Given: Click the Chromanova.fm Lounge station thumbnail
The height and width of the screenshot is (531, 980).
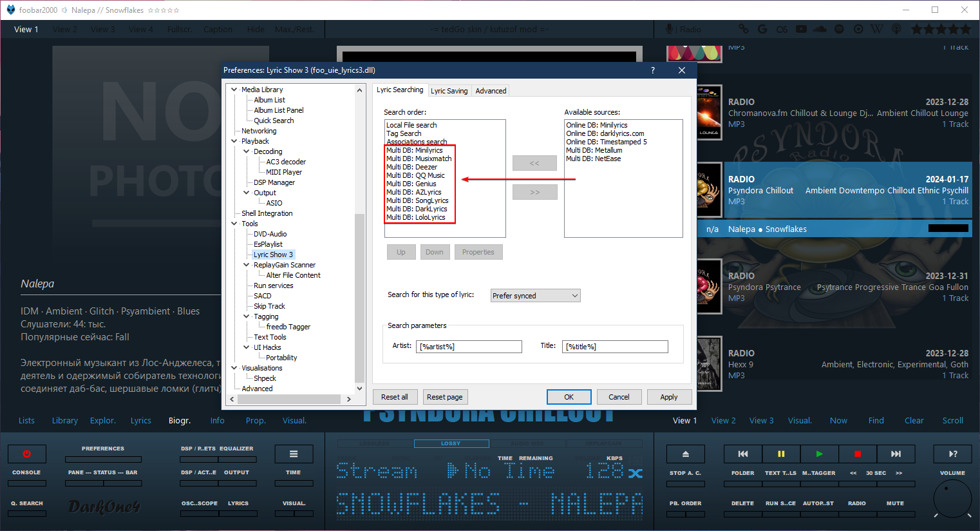Looking at the screenshot, I should [709, 113].
